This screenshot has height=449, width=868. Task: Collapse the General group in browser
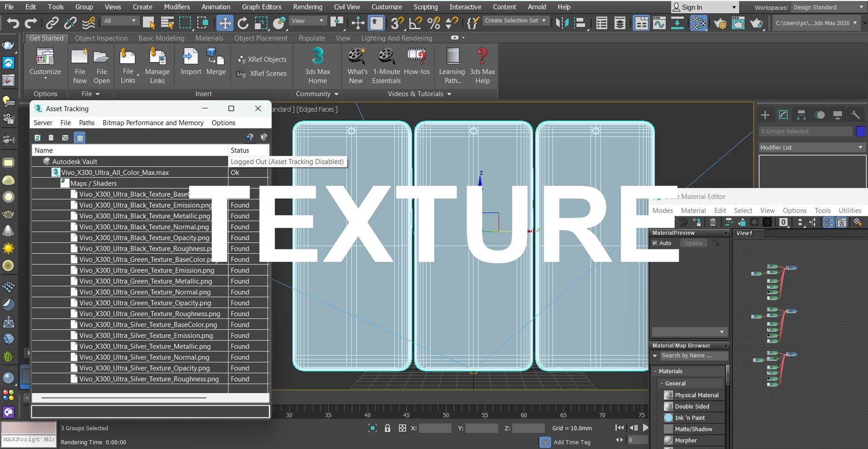662,384
